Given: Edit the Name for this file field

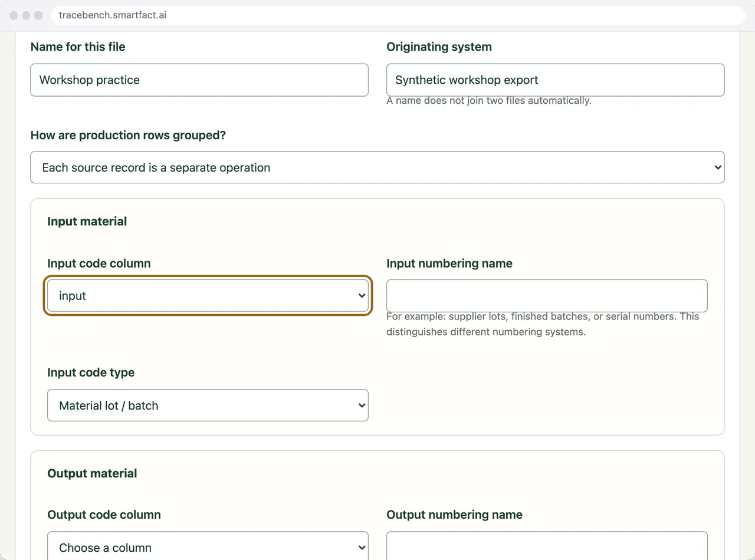Looking at the screenshot, I should tap(199, 80).
